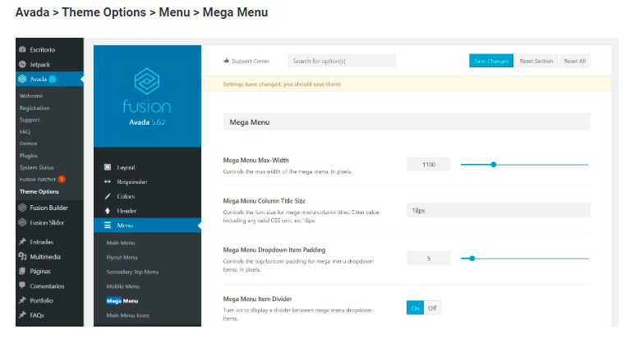Click the Reset All button

(575, 61)
